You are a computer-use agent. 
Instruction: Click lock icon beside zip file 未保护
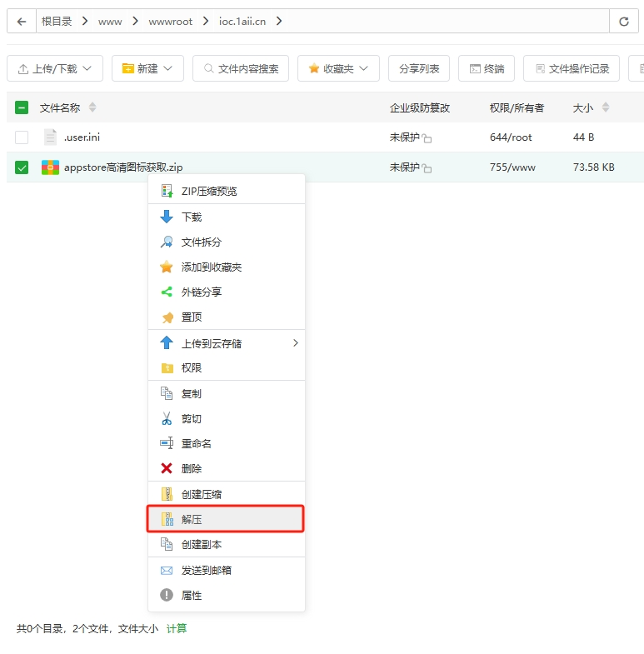point(427,168)
